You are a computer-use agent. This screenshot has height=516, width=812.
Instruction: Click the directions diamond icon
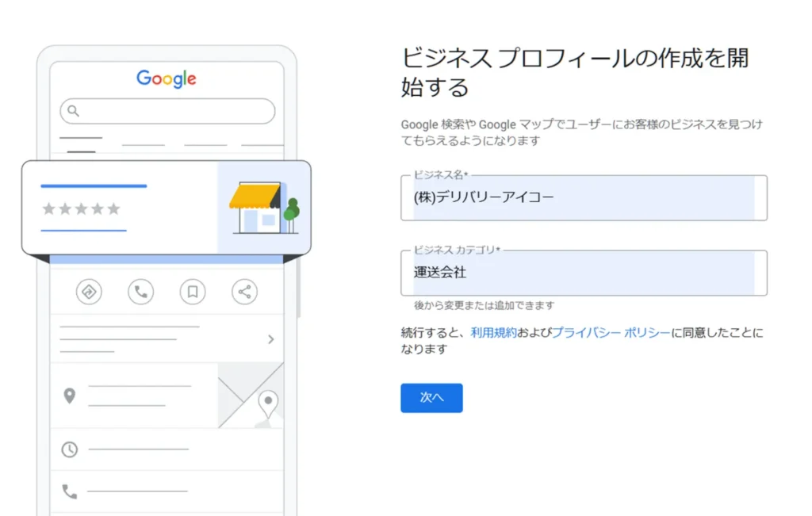(89, 292)
